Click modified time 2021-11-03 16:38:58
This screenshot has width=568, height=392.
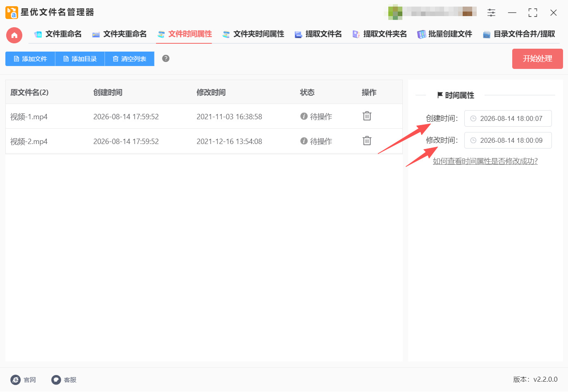coord(229,117)
